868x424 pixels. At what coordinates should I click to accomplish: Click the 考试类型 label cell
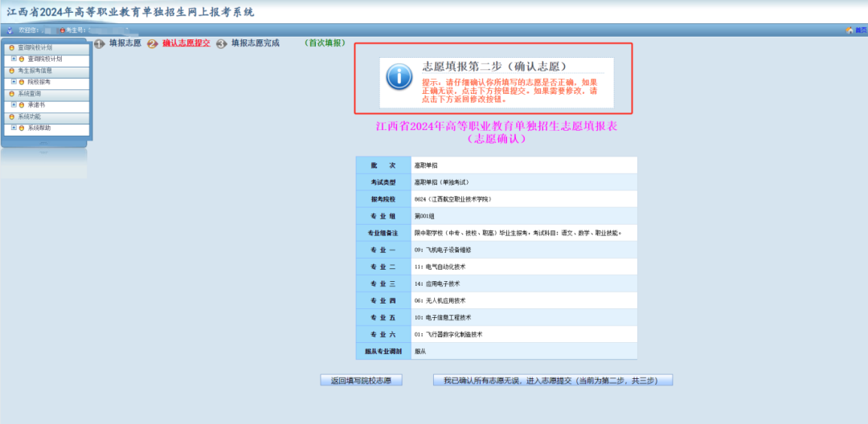coord(383,181)
